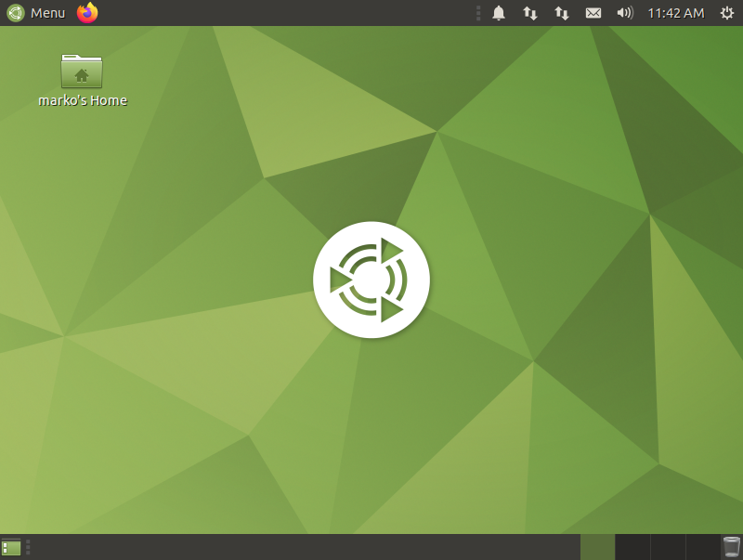The image size is (743, 560).
Task: Click the first network arrows indicator
Action: point(529,13)
